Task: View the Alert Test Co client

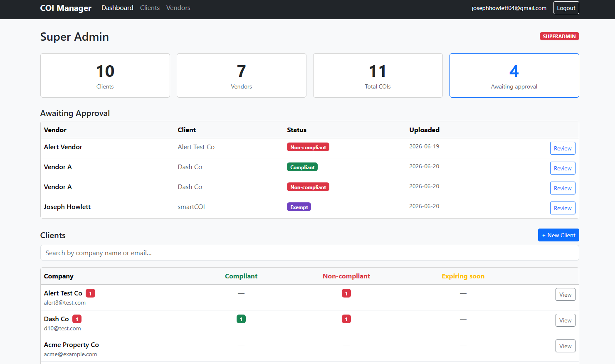Action: click(x=565, y=295)
